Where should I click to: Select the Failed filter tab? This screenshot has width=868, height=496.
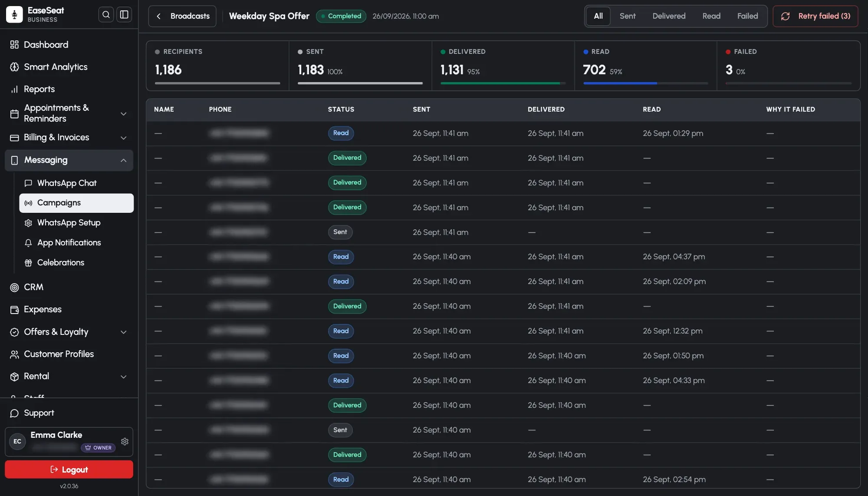click(x=747, y=16)
